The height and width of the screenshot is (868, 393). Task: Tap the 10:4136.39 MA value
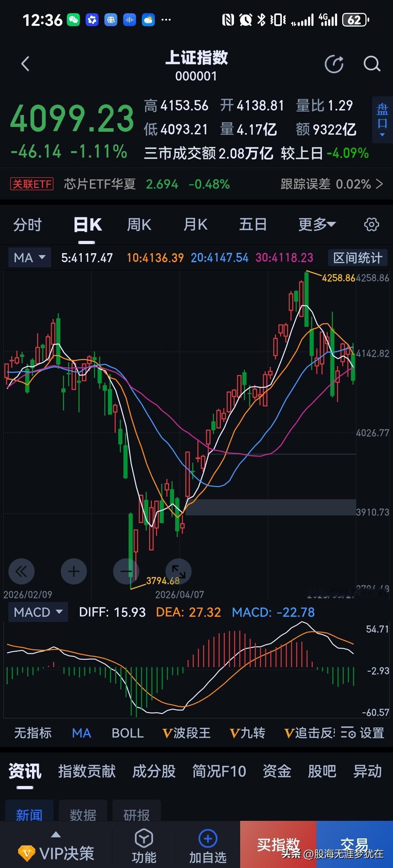point(155,258)
